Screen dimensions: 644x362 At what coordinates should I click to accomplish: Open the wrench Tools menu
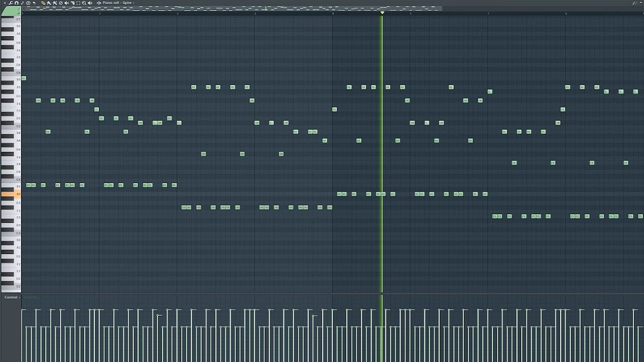tap(11, 3)
